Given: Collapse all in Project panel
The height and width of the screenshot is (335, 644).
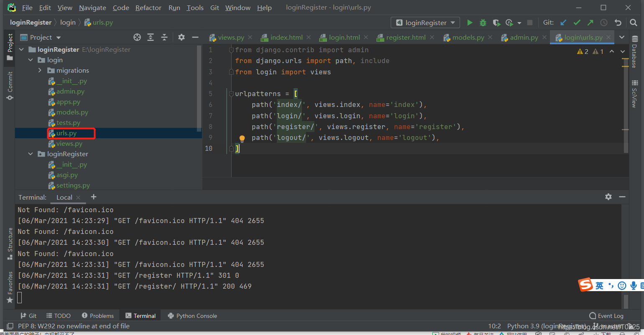Looking at the screenshot, I should [x=164, y=37].
